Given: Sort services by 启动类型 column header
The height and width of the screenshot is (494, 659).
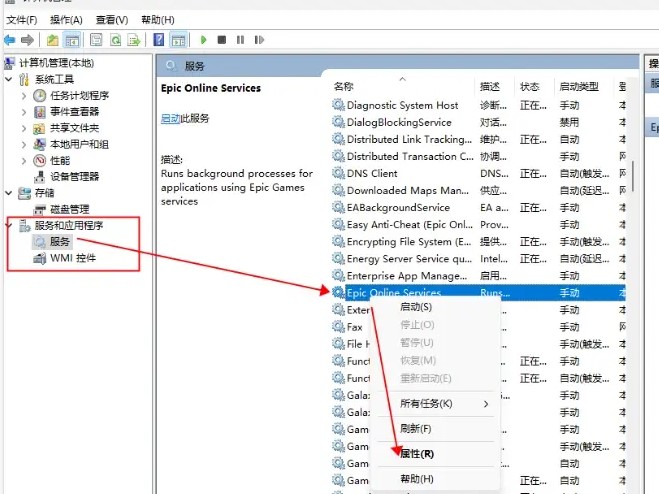Looking at the screenshot, I should [x=578, y=87].
